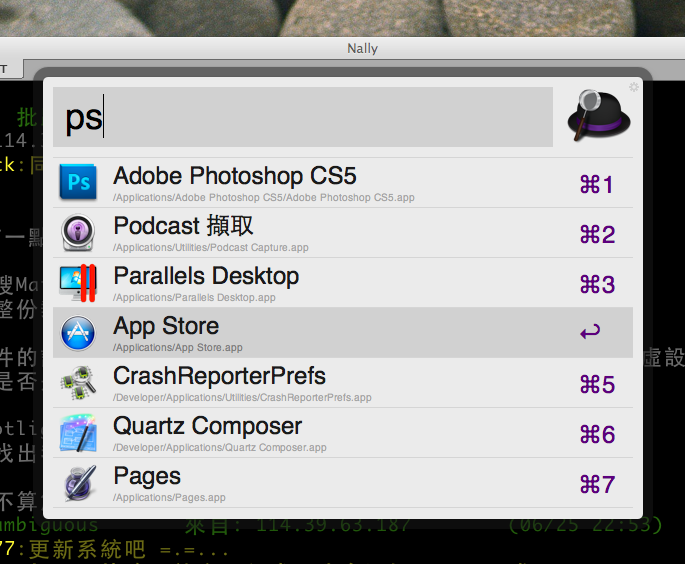Click the Podcast Capture microphone icon
685x564 pixels.
tap(78, 232)
